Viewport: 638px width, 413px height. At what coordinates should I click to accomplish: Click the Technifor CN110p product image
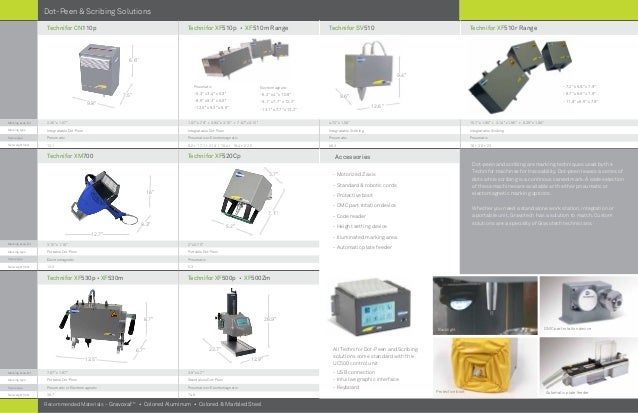100,70
